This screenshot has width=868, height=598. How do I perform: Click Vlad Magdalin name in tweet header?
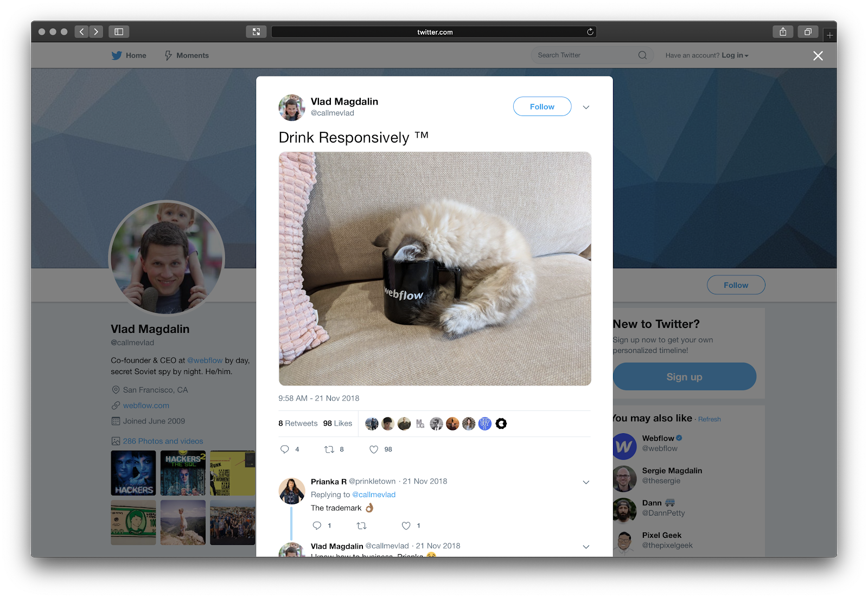coord(344,101)
